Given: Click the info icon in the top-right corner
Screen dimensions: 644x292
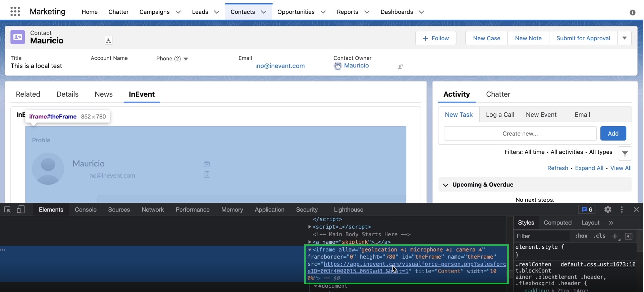Looking at the screenshot, I should (x=633, y=12).
